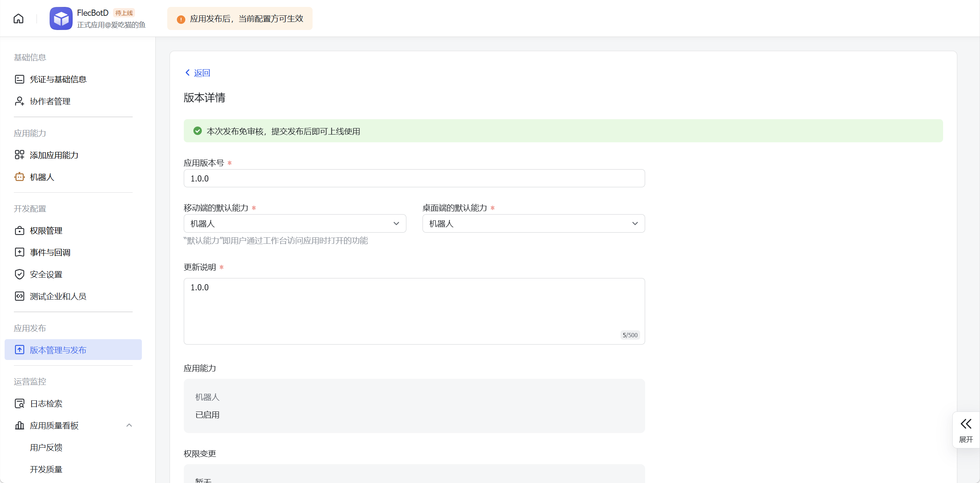Click the app quality dashboard chart icon
The width and height of the screenshot is (980, 483).
[20, 425]
